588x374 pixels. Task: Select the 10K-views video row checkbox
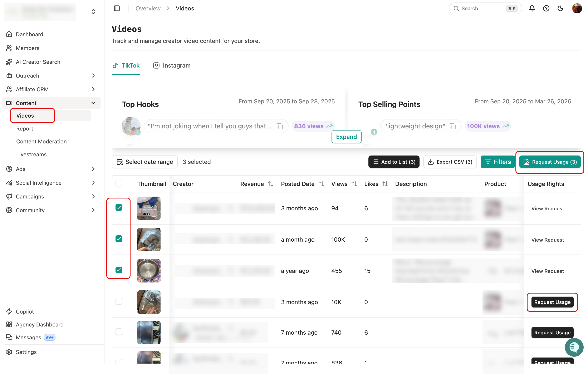[119, 301]
